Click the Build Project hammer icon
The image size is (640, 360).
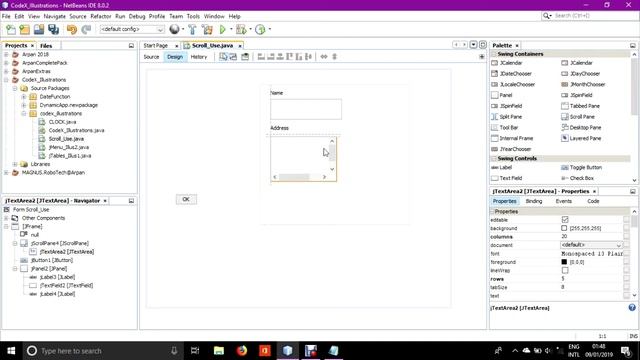[192, 29]
